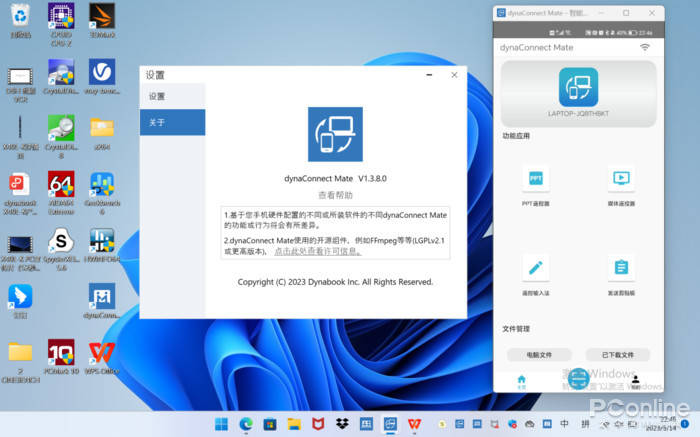Open PPT remote control in dynaConnect Mate
700x437 pixels.
click(535, 180)
